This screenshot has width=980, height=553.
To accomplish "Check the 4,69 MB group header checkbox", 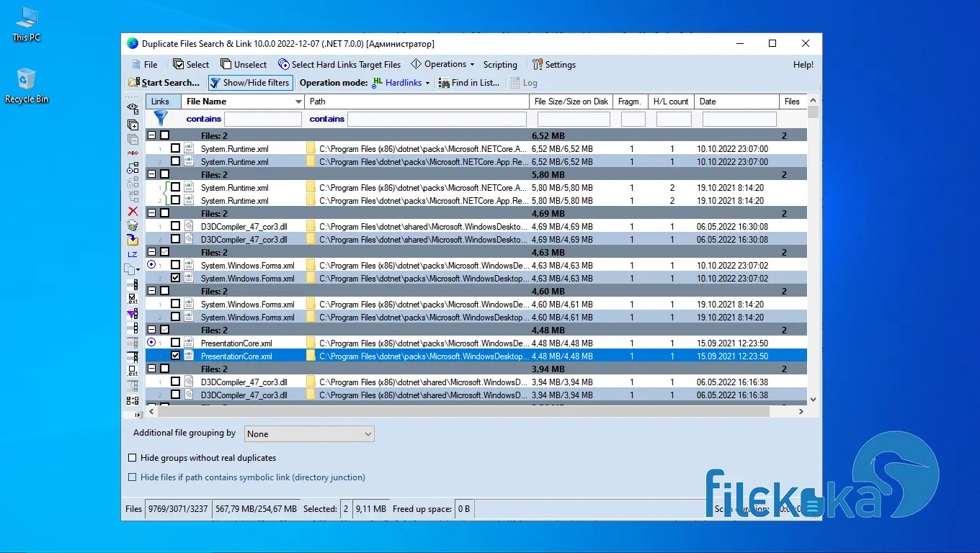I will tap(165, 213).
